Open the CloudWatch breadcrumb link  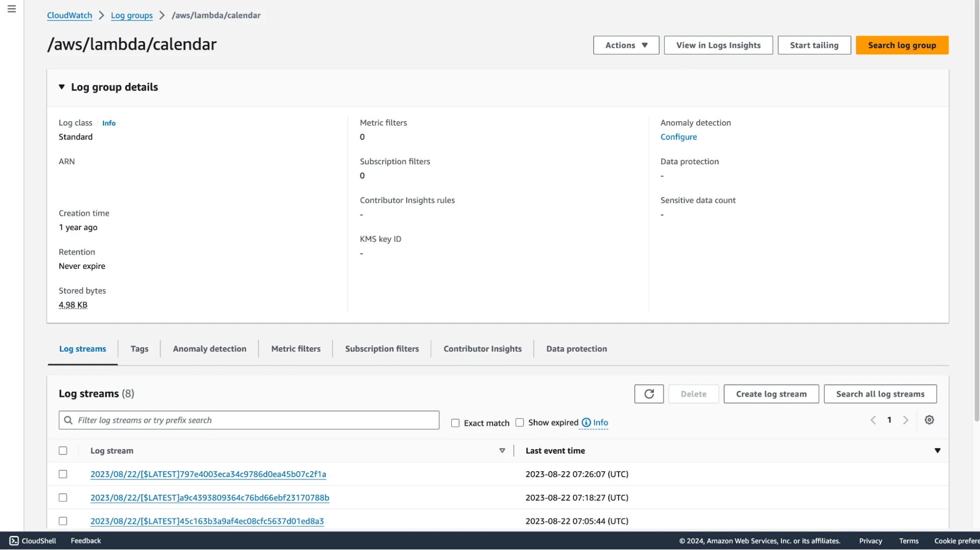[x=69, y=15]
